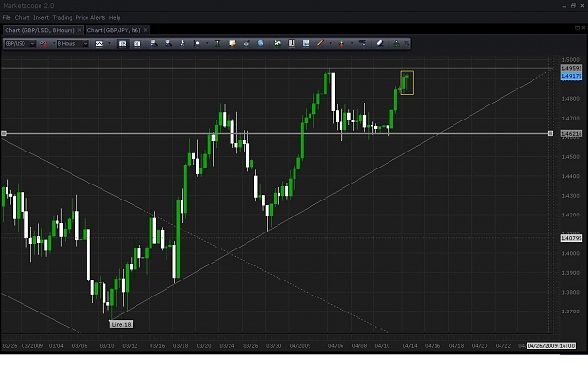Click the green I-beam toolbar icon
588x368 pixels.
click(x=217, y=43)
